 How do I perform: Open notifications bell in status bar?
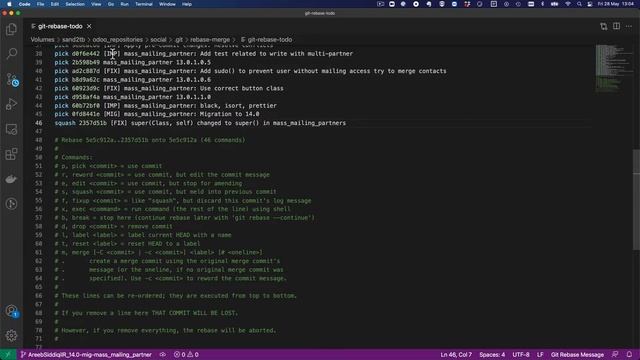pos(629,355)
